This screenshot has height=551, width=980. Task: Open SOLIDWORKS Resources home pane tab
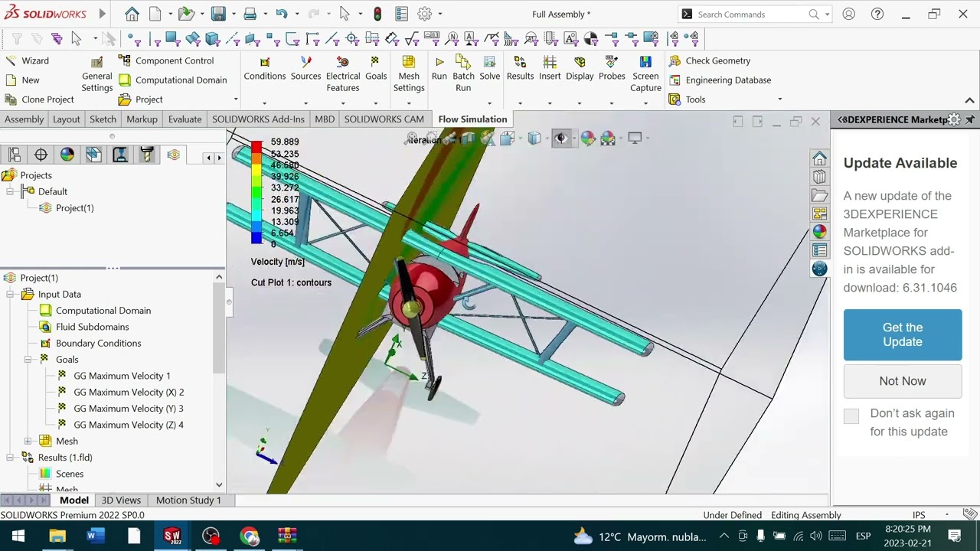(x=819, y=158)
